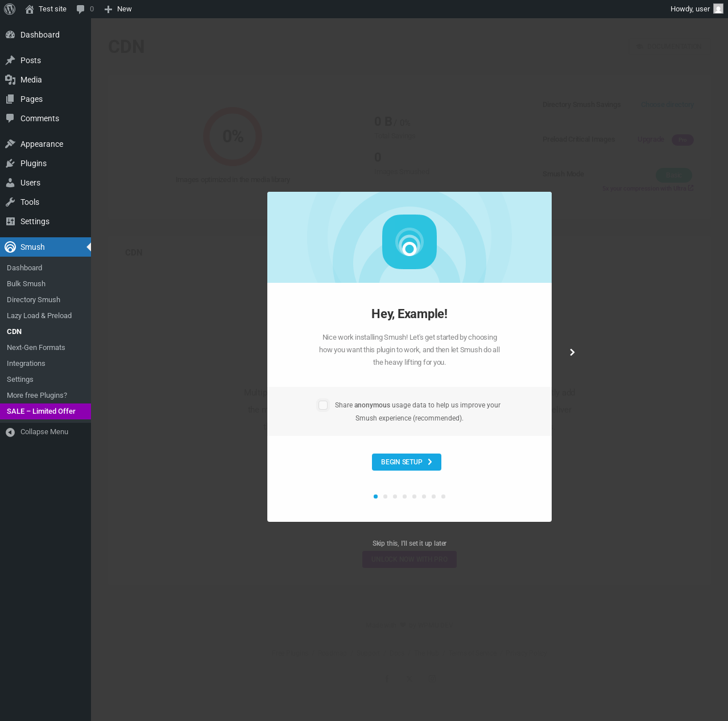The width and height of the screenshot is (728, 721).
Task: Click the Comments icon in sidebar
Action: click(10, 118)
